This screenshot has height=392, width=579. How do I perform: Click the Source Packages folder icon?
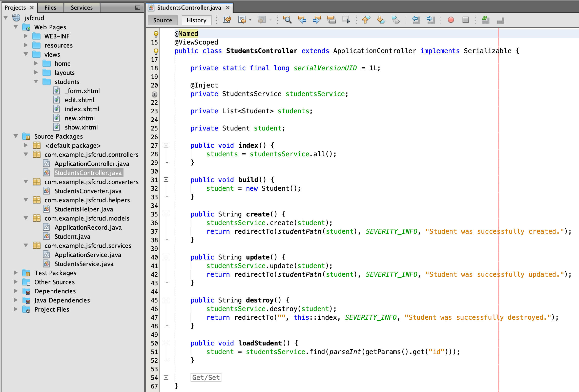click(x=26, y=136)
